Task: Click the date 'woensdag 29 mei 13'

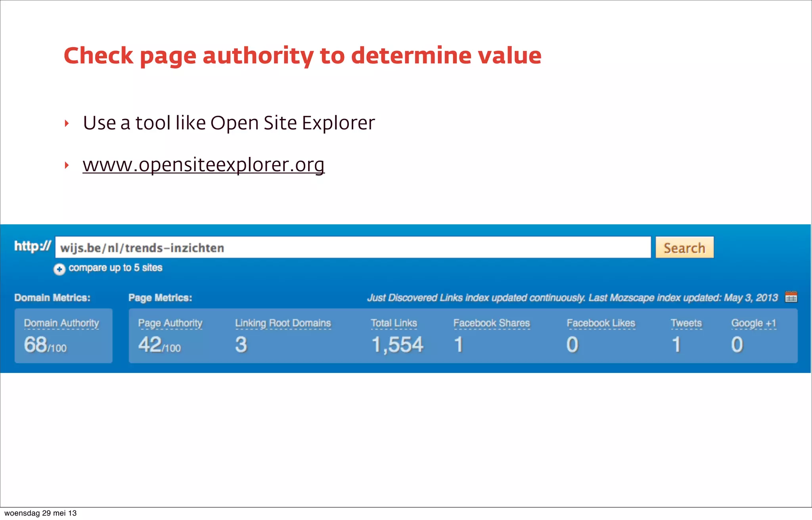Action: point(40,513)
